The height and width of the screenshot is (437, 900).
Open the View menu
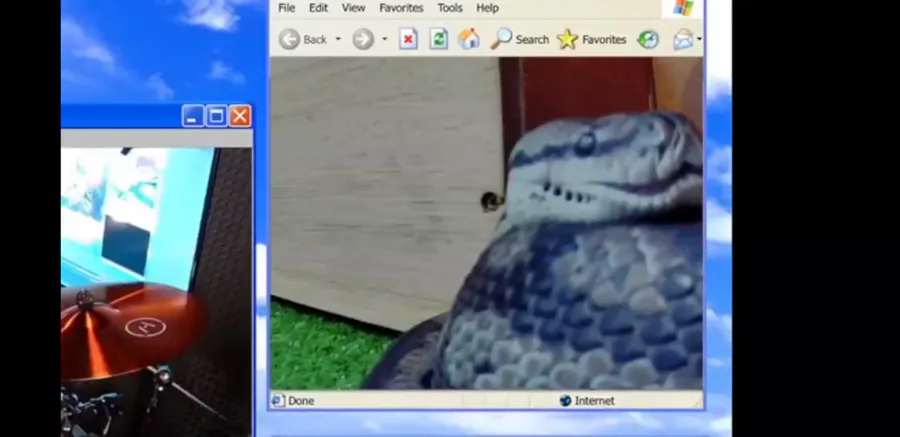(x=354, y=8)
